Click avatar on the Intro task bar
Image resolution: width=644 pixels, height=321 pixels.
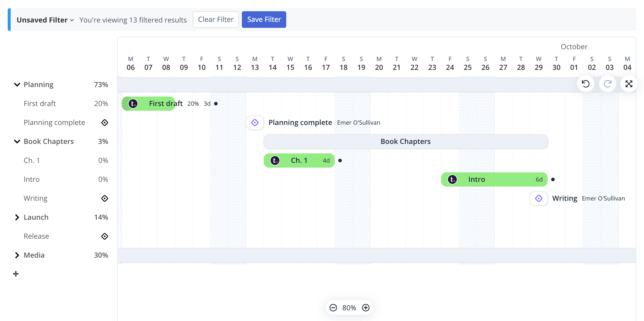pos(452,179)
